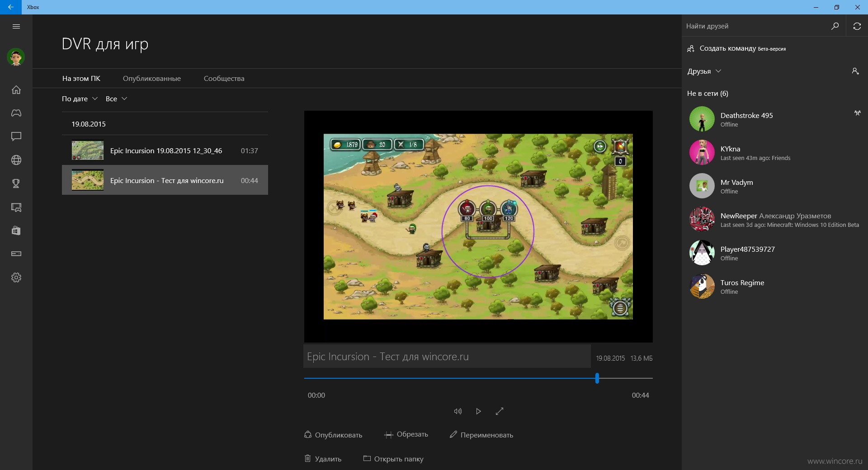Screen dimensions: 868x470
Task: Switch to Опубликованные tab
Action: tap(152, 78)
